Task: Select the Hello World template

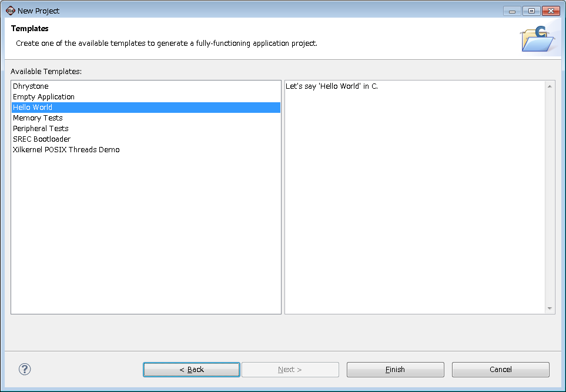Action: [33, 108]
